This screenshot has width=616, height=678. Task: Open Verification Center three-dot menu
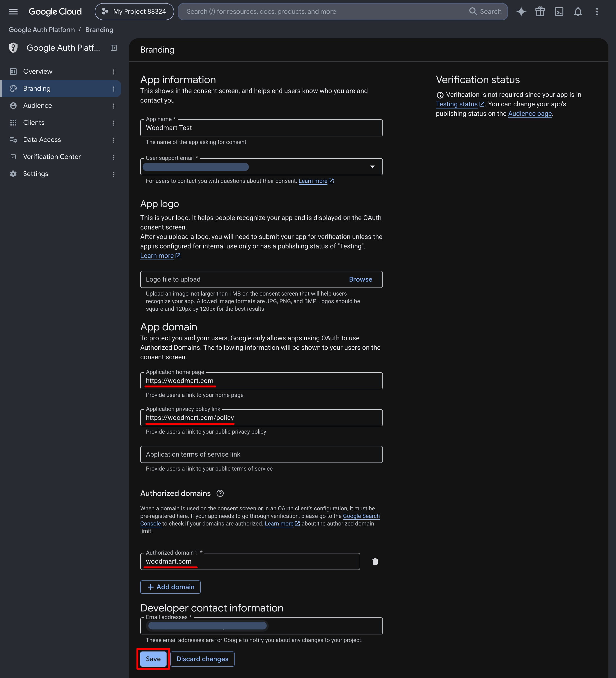(x=114, y=157)
